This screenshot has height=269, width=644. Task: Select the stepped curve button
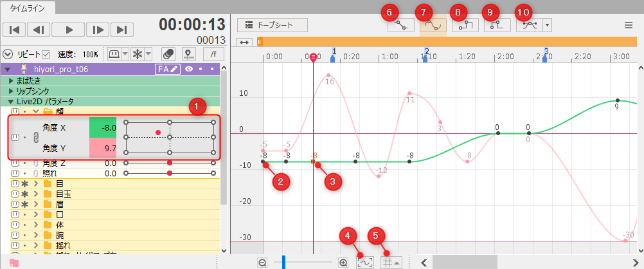pyautogui.click(x=465, y=26)
